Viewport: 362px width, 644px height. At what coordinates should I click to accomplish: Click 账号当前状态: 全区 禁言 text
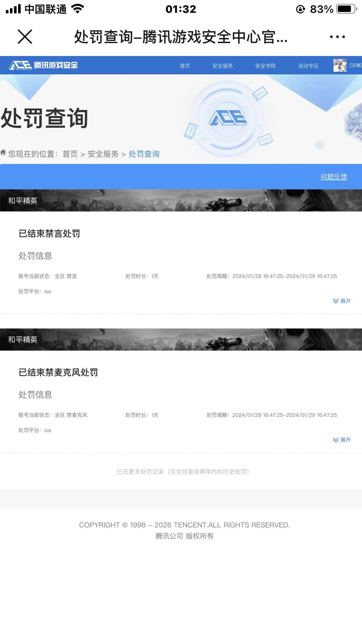click(48, 276)
